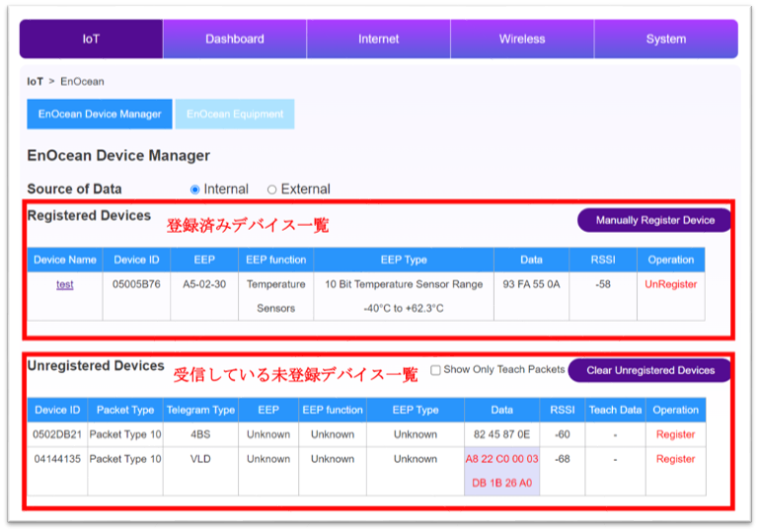UnRegister the test temperature sensor device
This screenshot has width=759, height=532.
pos(671,284)
